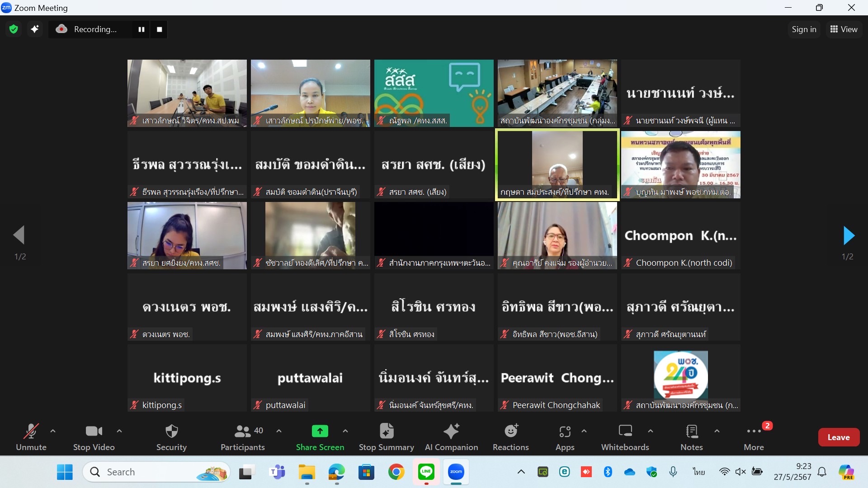This screenshot has width=868, height=488.
Task: Open the Notes icon
Action: coord(692,432)
